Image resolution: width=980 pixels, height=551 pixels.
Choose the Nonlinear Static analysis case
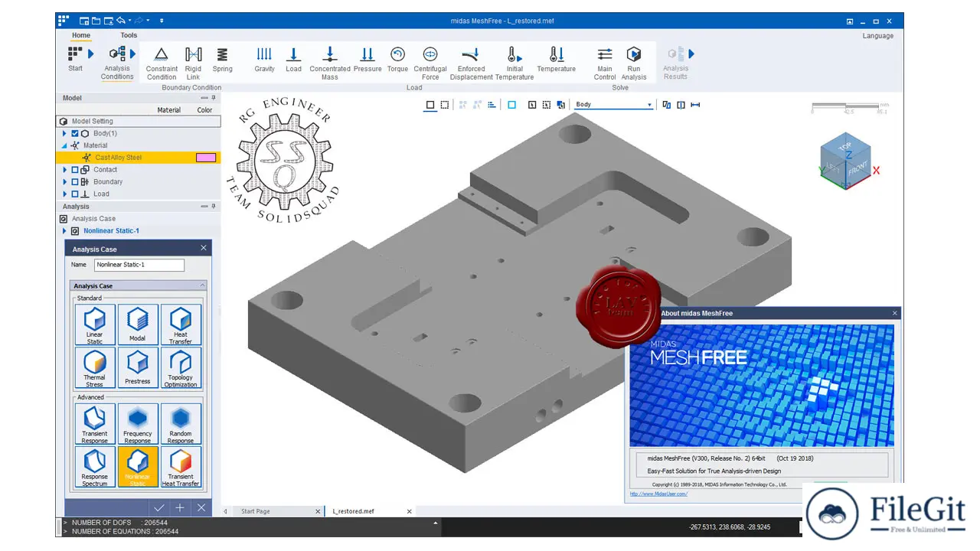coord(138,467)
